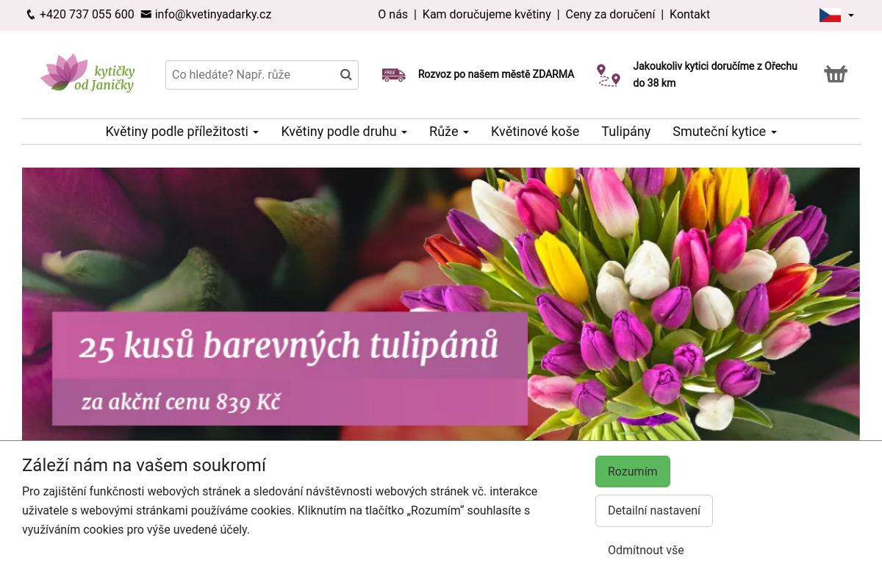This screenshot has width=882, height=588.
Task: Open the Tulipány menu item
Action: pyautogui.click(x=625, y=132)
